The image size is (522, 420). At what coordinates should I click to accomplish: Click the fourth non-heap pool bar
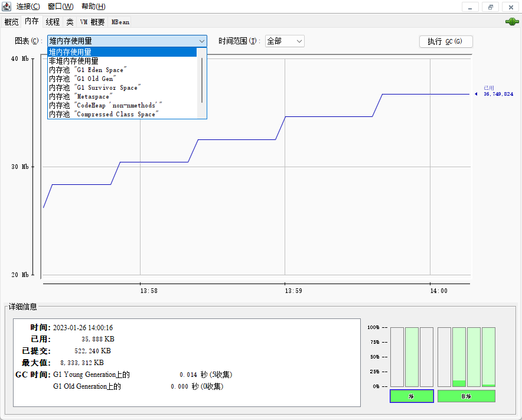(489, 357)
